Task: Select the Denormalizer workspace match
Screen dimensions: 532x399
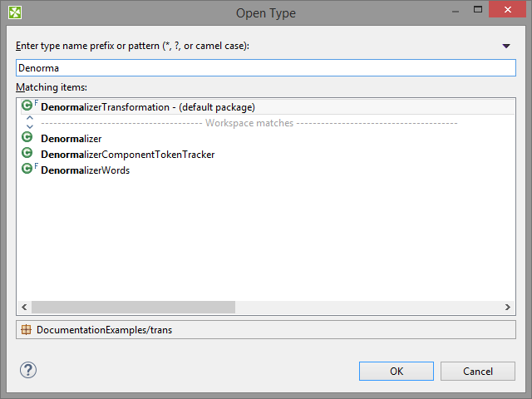Action: tap(71, 139)
